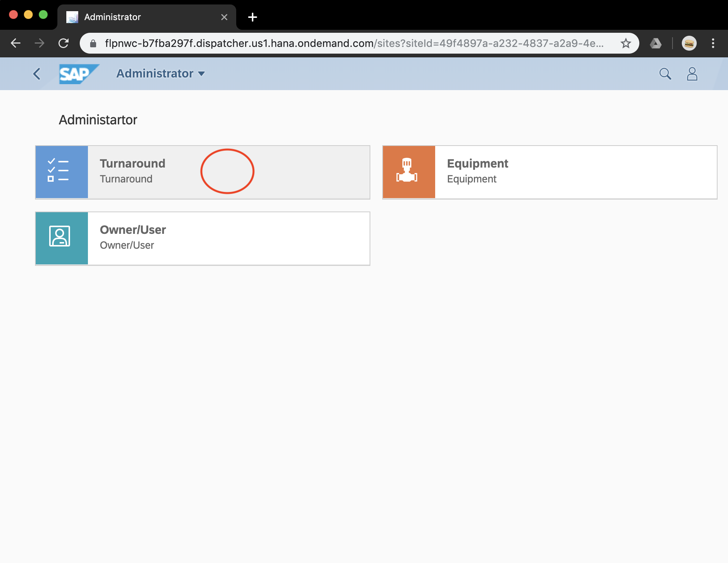Screen dimensions: 728x563
Task: Open the user profile icon in header
Action: (x=692, y=74)
